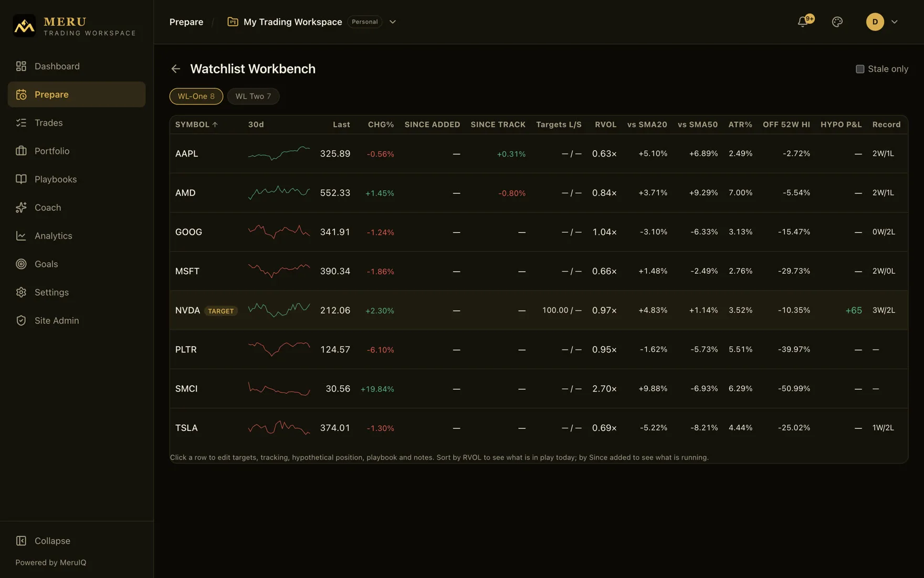The height and width of the screenshot is (578, 924).
Task: Click AAPL since track value +0.31%
Action: coord(511,154)
